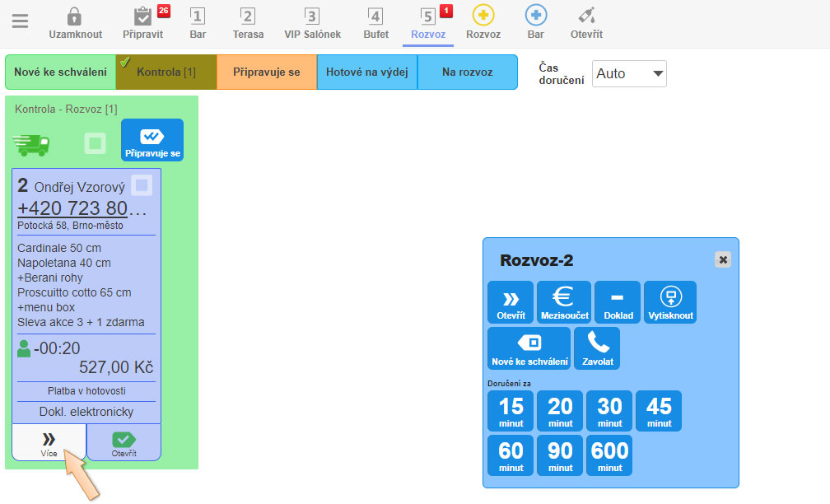830x504 pixels.
Task: Click the green delivery truck icon
Action: tap(31, 143)
